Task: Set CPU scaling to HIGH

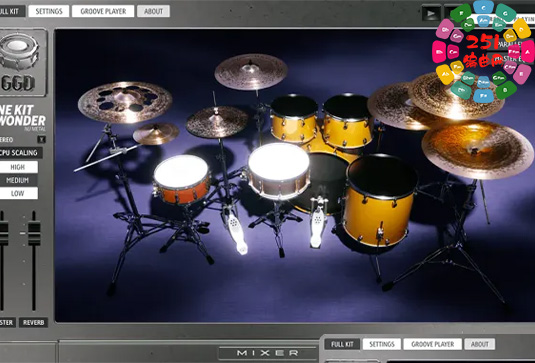Action: (x=18, y=167)
